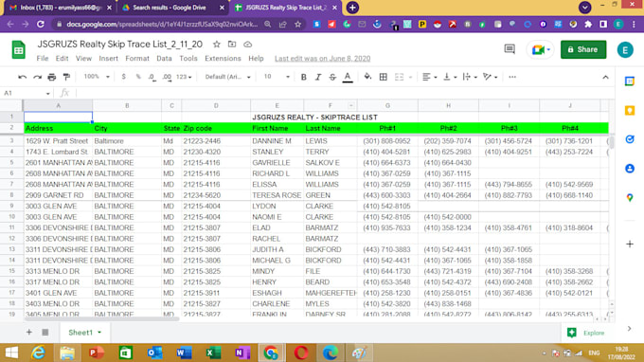Show all sheets list

point(45,332)
